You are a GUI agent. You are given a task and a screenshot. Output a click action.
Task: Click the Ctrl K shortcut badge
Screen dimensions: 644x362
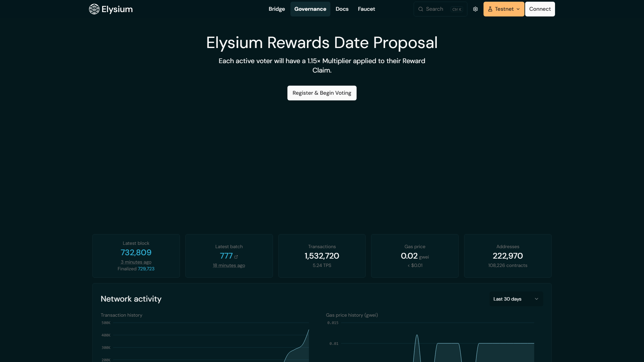(x=457, y=9)
